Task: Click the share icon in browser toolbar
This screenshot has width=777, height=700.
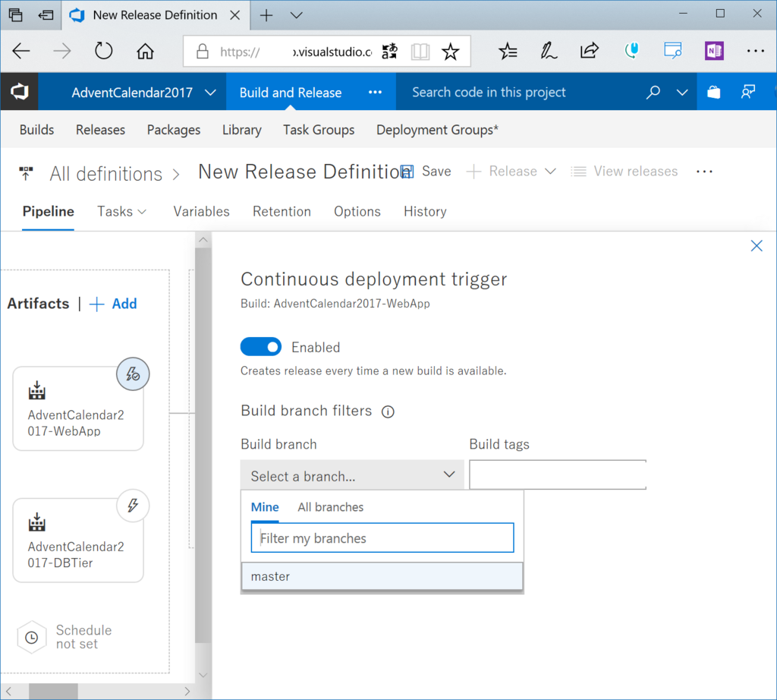Action: (589, 51)
